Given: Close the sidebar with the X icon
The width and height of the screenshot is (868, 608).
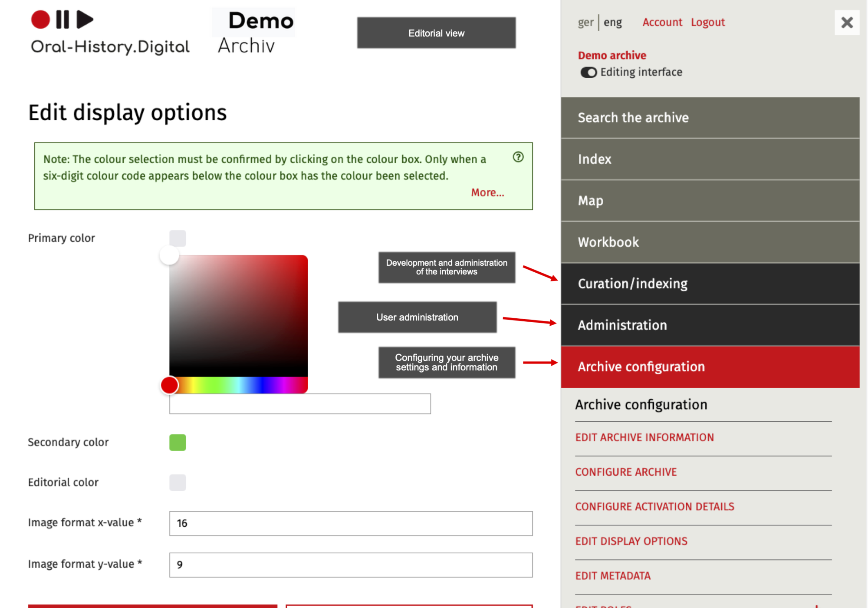Looking at the screenshot, I should pyautogui.click(x=846, y=23).
